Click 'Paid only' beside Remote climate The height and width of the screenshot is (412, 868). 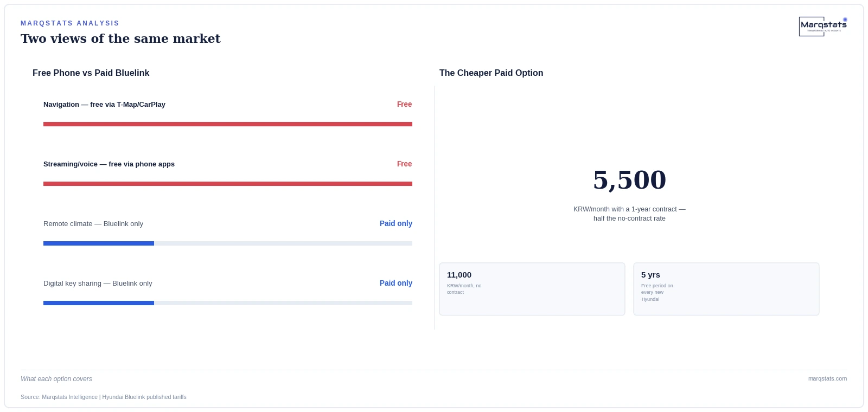pos(396,223)
